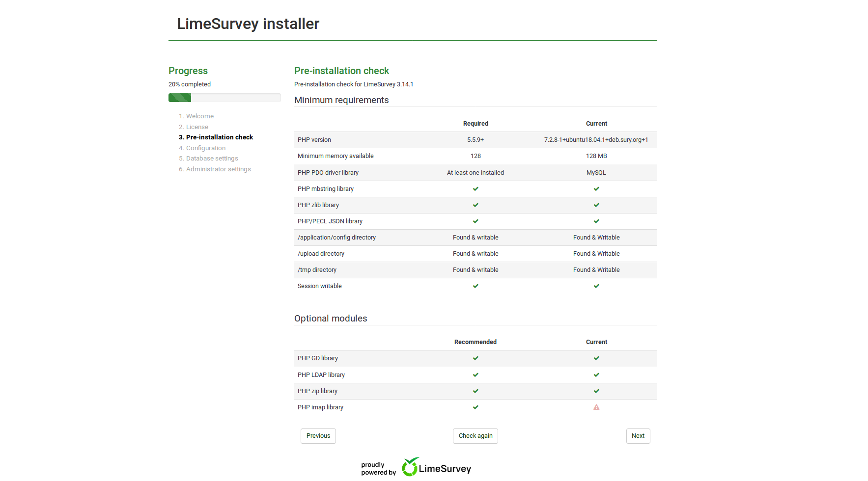
Task: Click the /tmp directory label
Action: point(317,270)
